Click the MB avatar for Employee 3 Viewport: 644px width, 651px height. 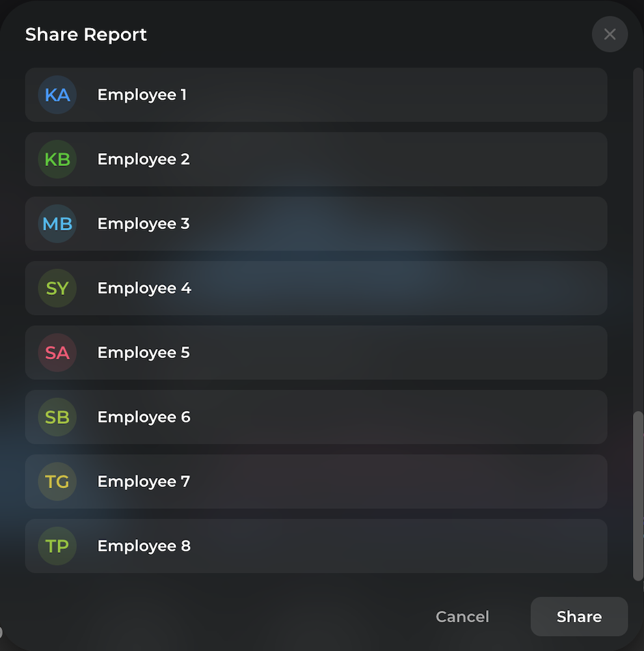coord(57,223)
